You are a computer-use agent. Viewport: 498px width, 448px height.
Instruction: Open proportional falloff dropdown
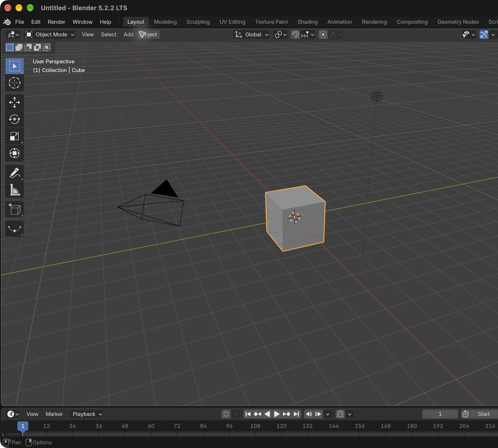pos(336,34)
